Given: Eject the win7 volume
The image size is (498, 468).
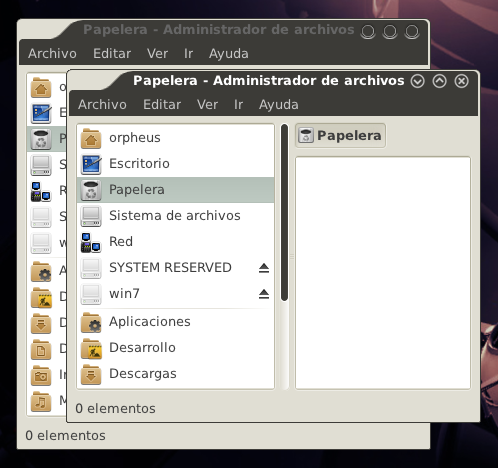Looking at the screenshot, I should click(x=264, y=294).
